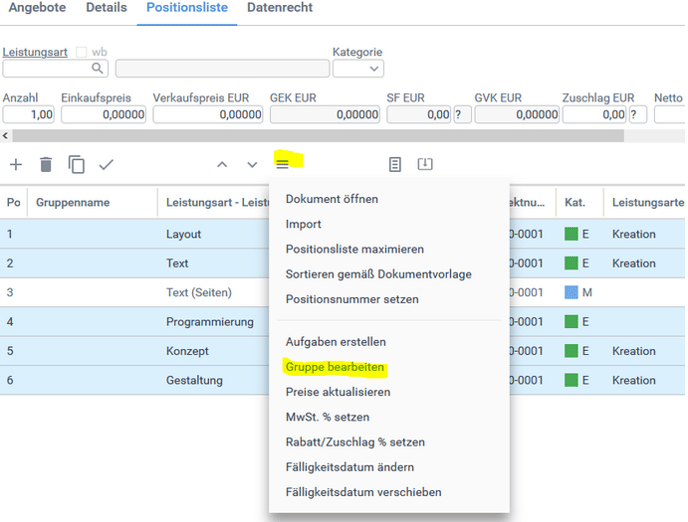The image size is (688, 522).
Task: Click into the Anzahl input field
Action: pyautogui.click(x=29, y=115)
